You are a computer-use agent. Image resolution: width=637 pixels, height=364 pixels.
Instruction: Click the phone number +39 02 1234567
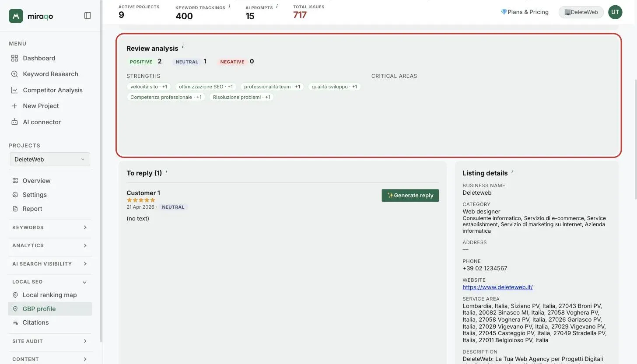tap(485, 268)
